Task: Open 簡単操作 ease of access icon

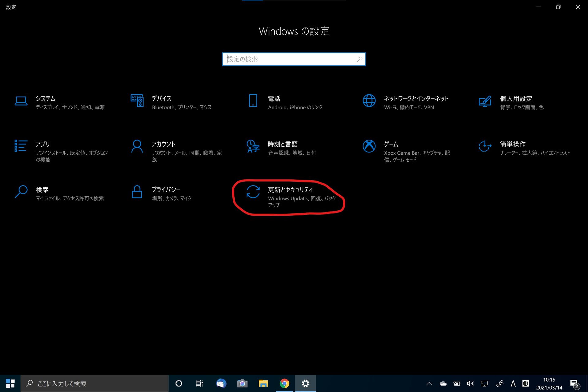Action: [x=485, y=146]
